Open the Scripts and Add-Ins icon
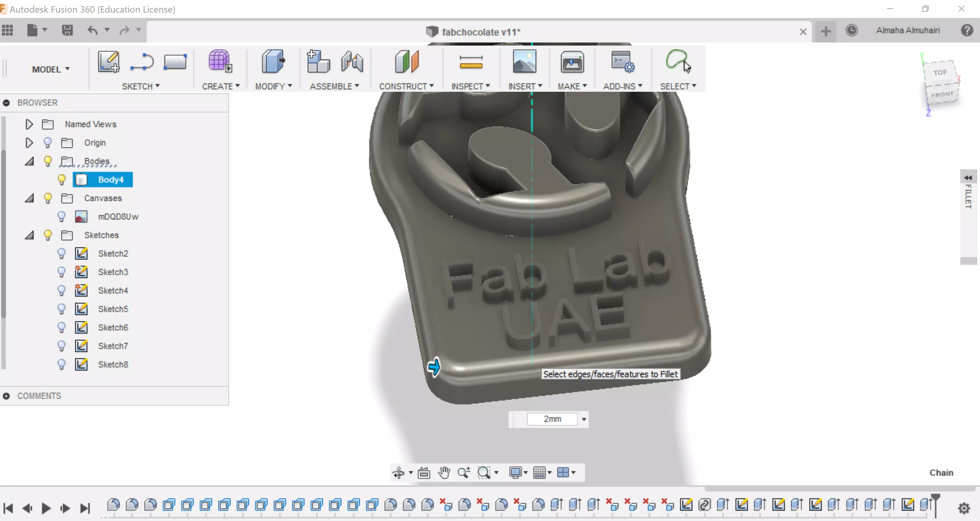This screenshot has height=521, width=980. pos(623,62)
